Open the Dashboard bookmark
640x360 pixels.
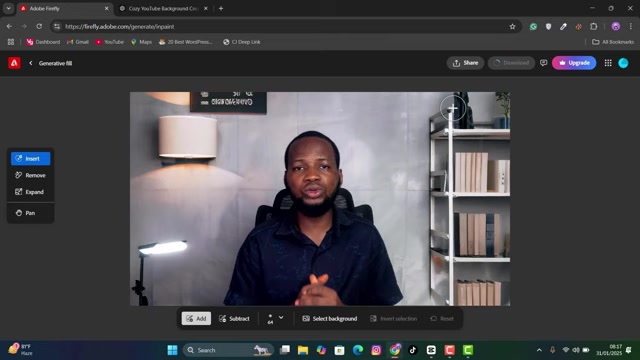(x=43, y=42)
